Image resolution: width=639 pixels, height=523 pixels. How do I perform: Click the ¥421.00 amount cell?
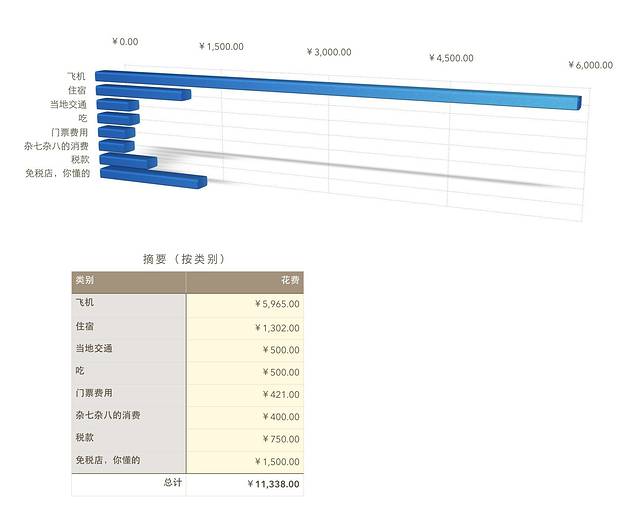coord(244,394)
